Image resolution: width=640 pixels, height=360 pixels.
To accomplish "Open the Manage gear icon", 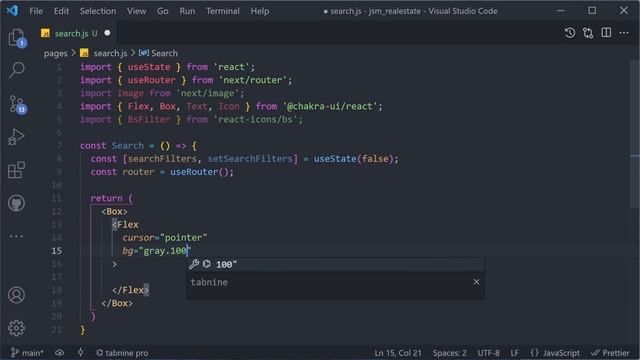I will point(16,328).
